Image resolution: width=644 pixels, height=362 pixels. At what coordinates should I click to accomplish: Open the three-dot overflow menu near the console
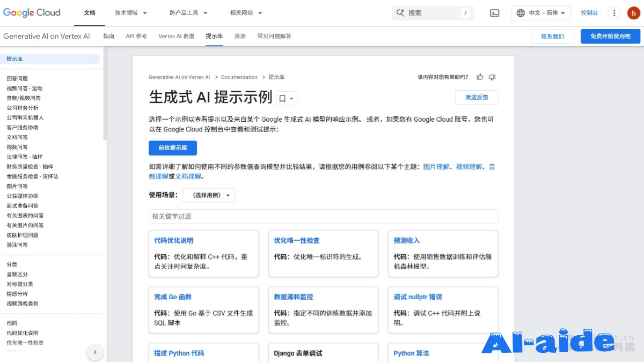[614, 12]
